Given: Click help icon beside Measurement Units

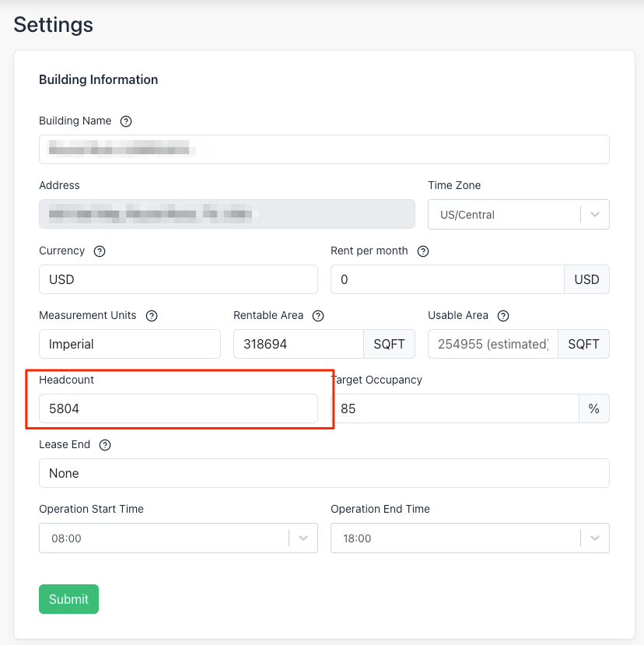Looking at the screenshot, I should [x=152, y=316].
